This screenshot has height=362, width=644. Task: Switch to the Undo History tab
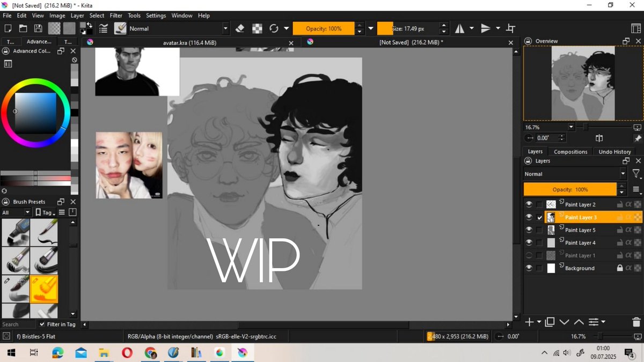pos(614,152)
